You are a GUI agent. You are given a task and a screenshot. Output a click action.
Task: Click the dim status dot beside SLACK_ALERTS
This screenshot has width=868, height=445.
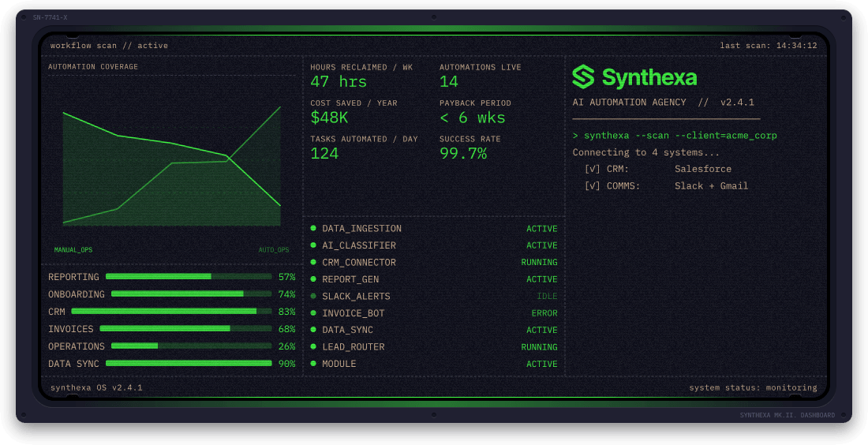coord(313,296)
